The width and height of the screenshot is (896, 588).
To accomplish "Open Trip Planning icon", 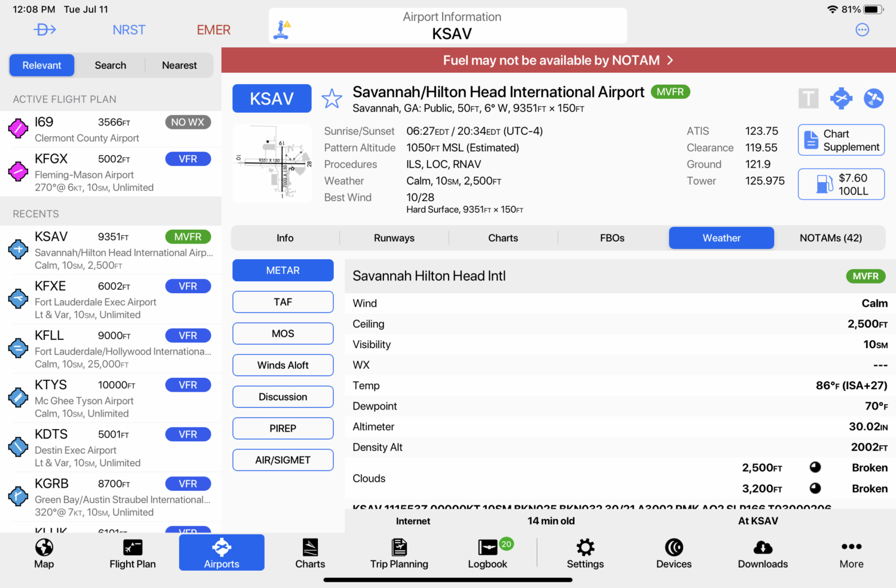I will [399, 552].
